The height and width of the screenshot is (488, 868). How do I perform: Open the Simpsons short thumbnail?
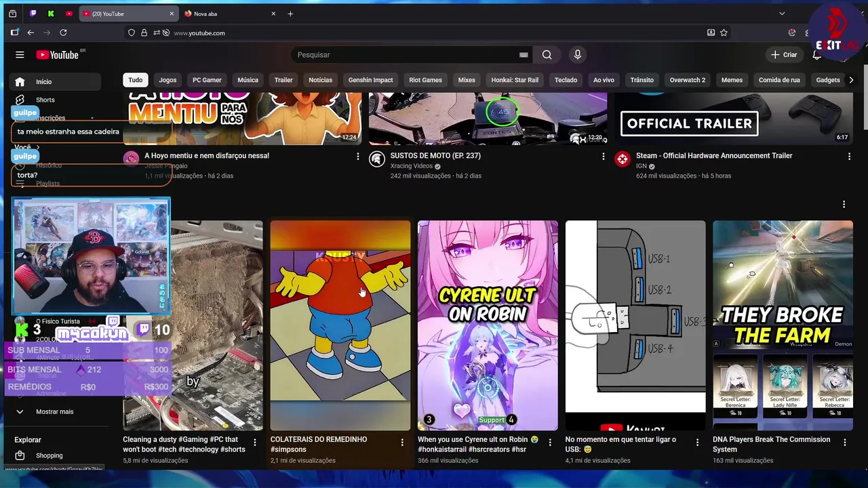click(x=340, y=325)
